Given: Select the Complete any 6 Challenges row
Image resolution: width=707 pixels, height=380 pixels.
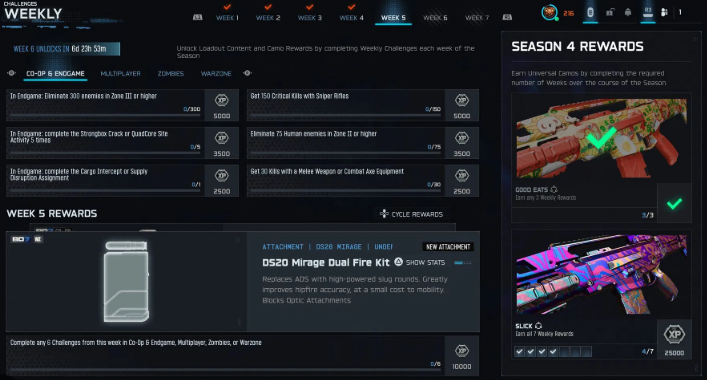Looking at the screenshot, I should click(243, 356).
